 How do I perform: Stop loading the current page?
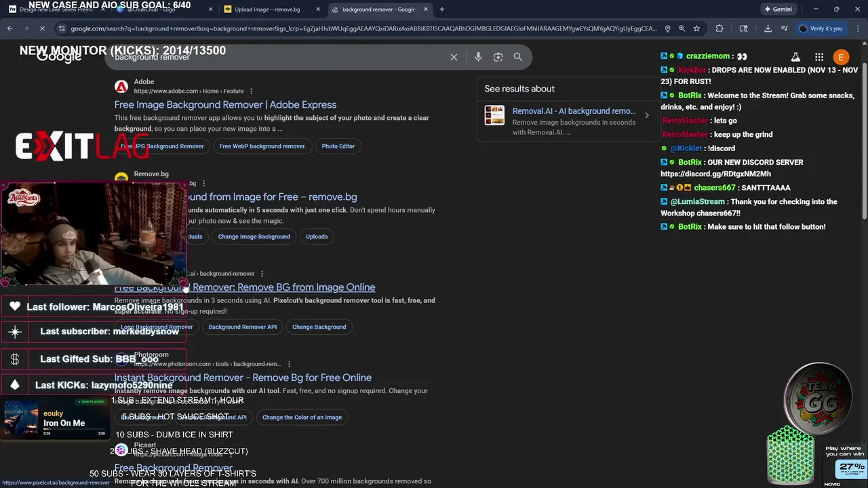(42, 28)
